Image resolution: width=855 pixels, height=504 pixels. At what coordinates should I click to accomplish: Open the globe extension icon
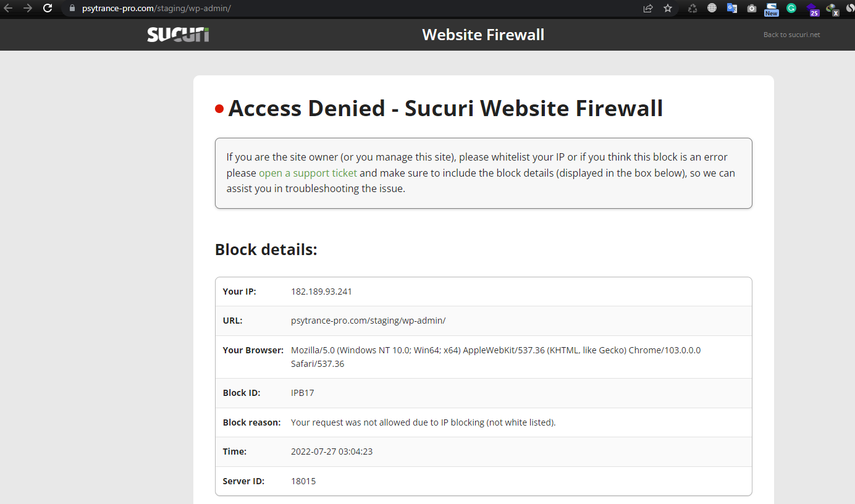pos(712,9)
